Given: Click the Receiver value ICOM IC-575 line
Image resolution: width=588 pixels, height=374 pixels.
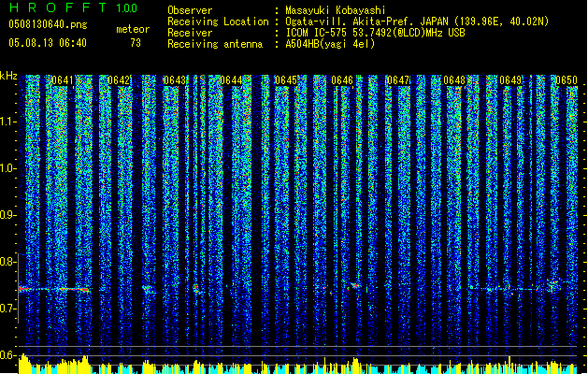Looking at the screenshot, I should (375, 33).
